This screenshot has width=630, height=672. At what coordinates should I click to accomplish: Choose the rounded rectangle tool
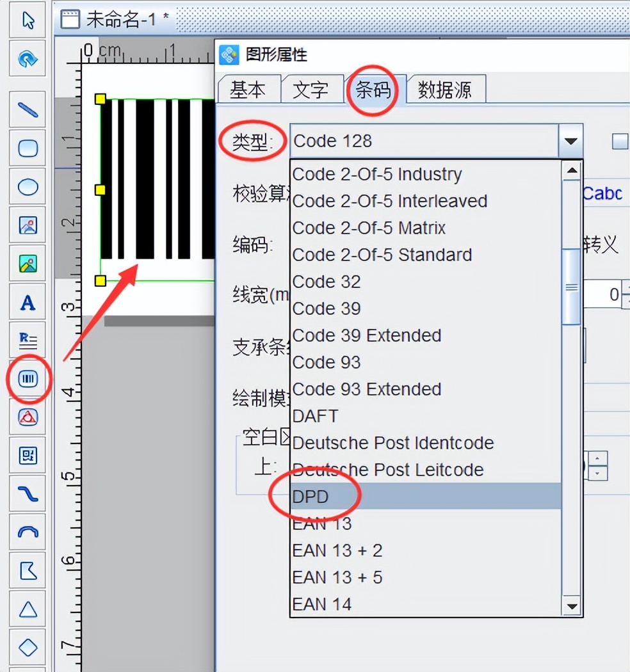(26, 148)
